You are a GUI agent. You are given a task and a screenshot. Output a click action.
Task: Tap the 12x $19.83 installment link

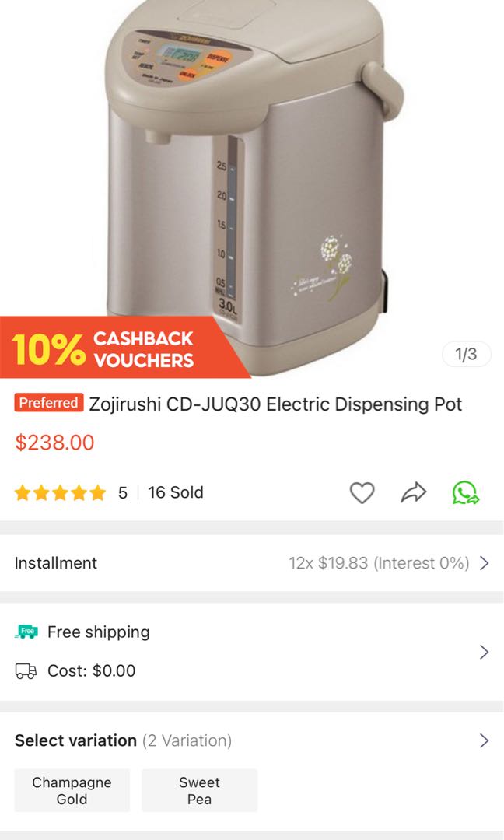[380, 563]
